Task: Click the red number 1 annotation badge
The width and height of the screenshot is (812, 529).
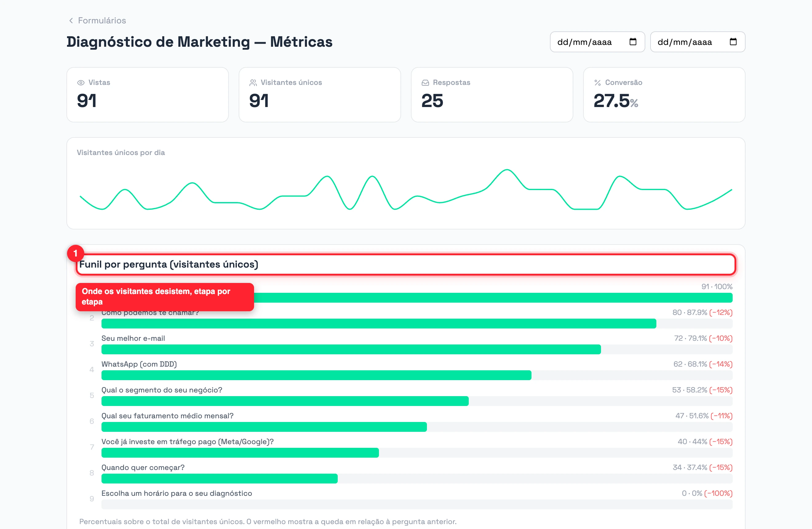Action: pos(75,253)
